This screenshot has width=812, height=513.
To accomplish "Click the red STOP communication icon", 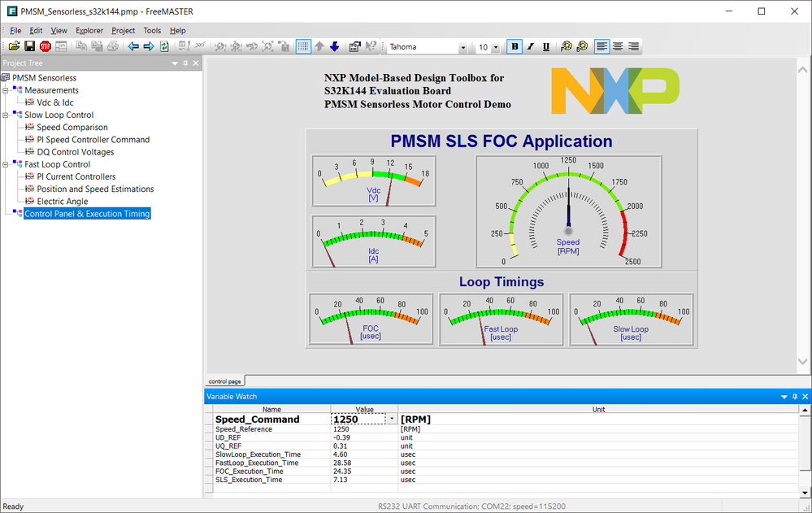I will (45, 46).
